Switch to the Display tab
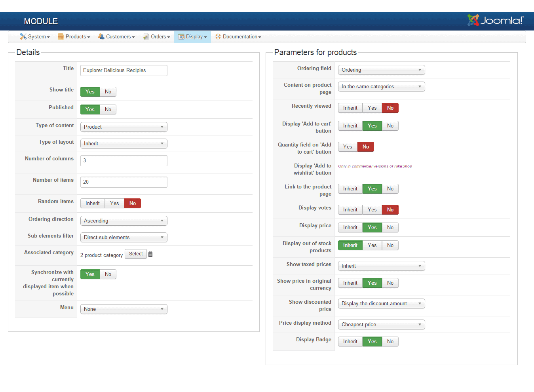534x392 pixels. click(x=192, y=36)
